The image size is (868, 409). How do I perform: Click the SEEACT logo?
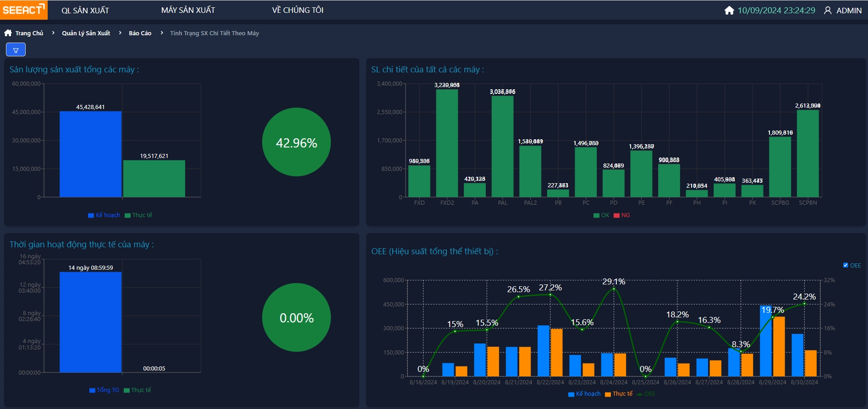point(23,10)
